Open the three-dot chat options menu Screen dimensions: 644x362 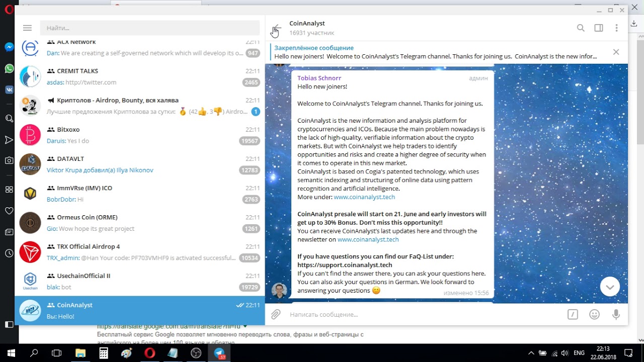coord(616,28)
